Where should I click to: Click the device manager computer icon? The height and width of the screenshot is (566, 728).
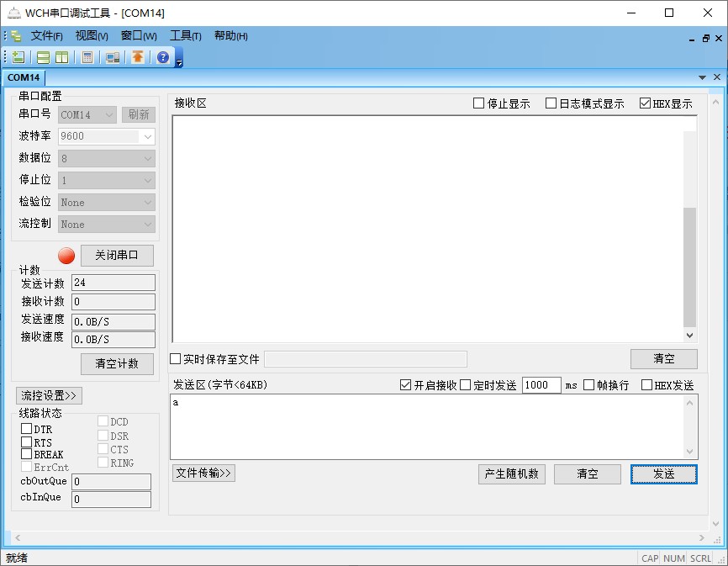pos(113,57)
